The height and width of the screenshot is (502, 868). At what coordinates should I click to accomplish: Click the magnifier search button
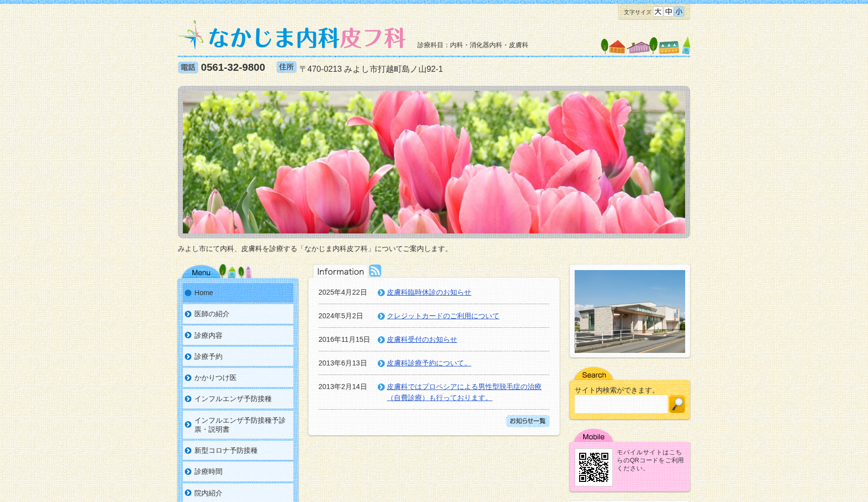[x=677, y=404]
